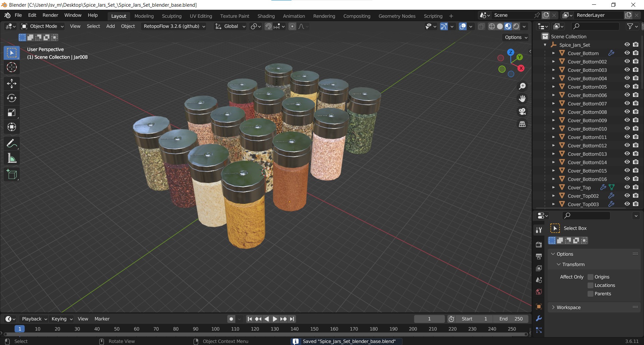The height and width of the screenshot is (345, 644).
Task: Jump to the timeline end
Action: pos(292,319)
